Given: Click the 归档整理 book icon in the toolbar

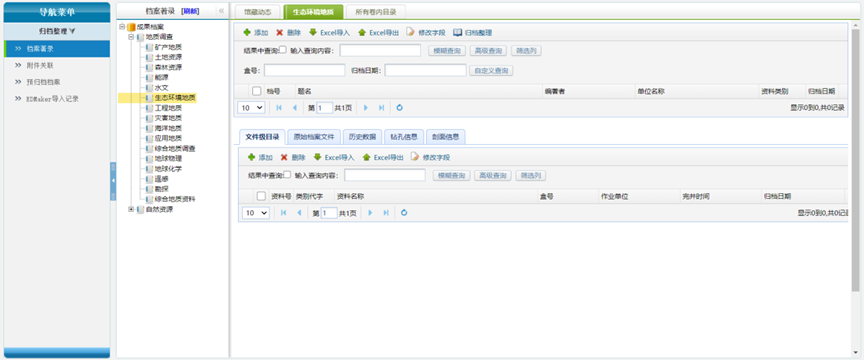Looking at the screenshot, I should [x=457, y=33].
